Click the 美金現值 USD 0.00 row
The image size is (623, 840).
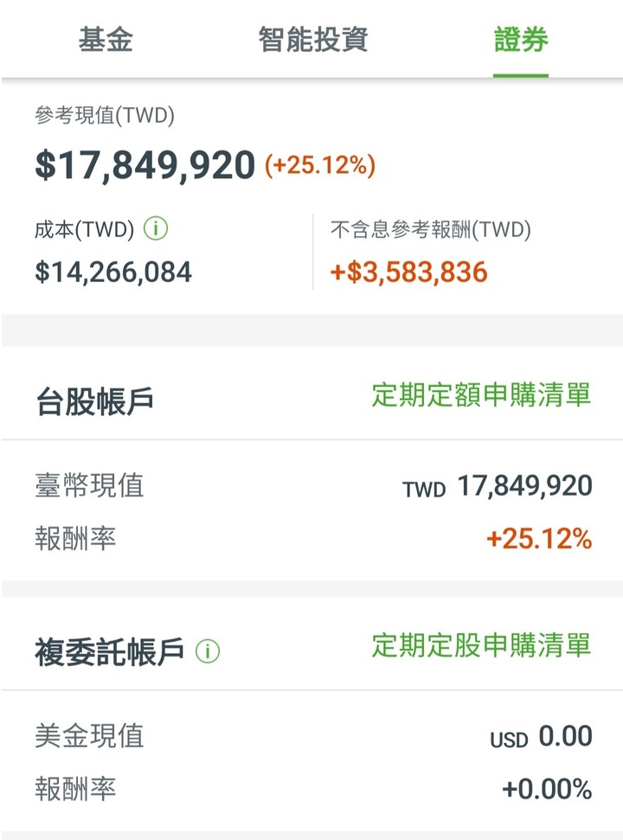(313, 736)
